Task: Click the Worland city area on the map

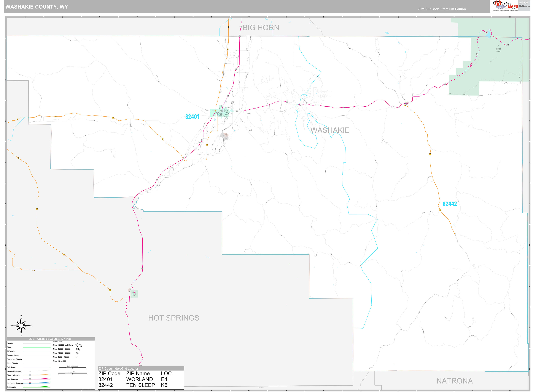Action: coord(225,112)
